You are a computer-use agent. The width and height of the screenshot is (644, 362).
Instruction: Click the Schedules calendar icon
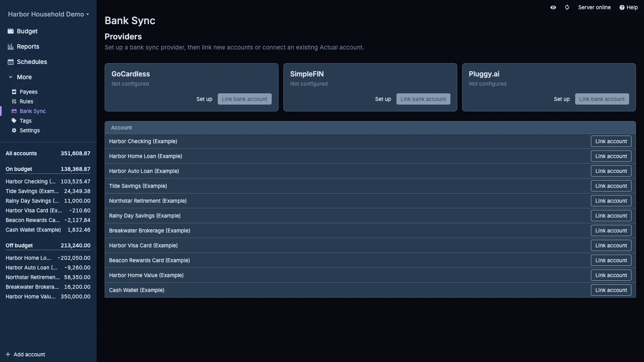(10, 62)
